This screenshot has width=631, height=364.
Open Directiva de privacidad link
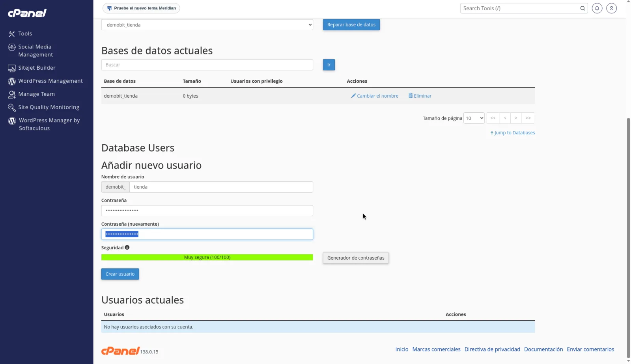(x=492, y=349)
